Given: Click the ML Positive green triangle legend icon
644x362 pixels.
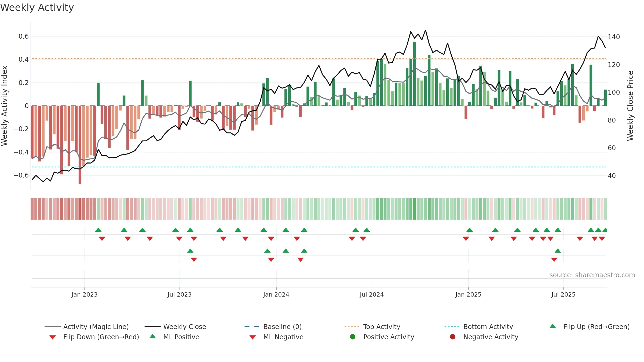Looking at the screenshot, I should tap(153, 336).
